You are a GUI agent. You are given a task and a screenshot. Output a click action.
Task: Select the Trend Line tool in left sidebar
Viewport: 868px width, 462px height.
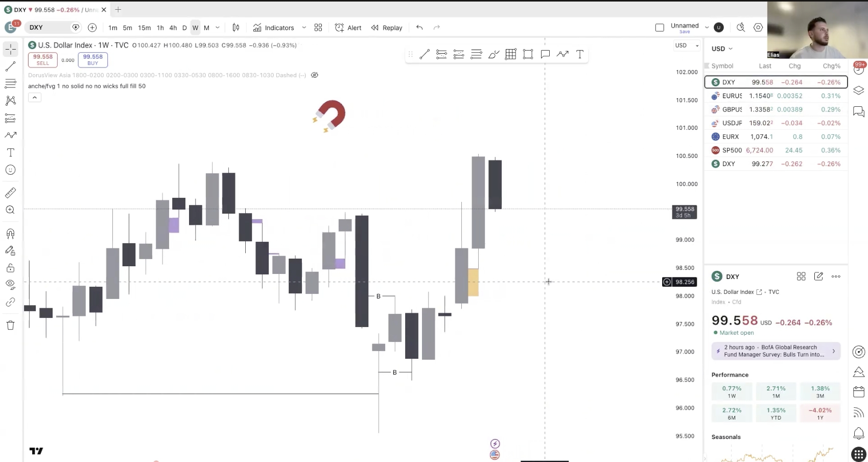coord(10,66)
